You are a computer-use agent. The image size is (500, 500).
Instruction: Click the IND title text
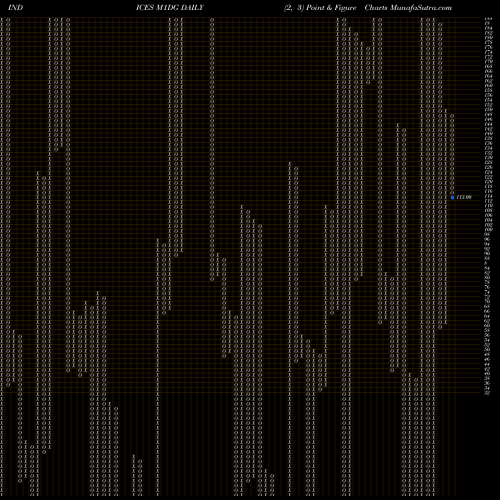[15, 8]
